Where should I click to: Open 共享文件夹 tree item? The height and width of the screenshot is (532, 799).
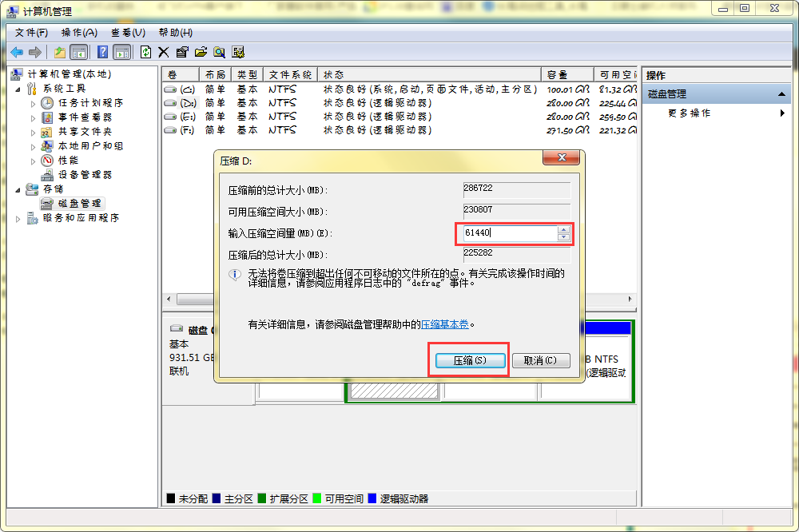click(85, 132)
